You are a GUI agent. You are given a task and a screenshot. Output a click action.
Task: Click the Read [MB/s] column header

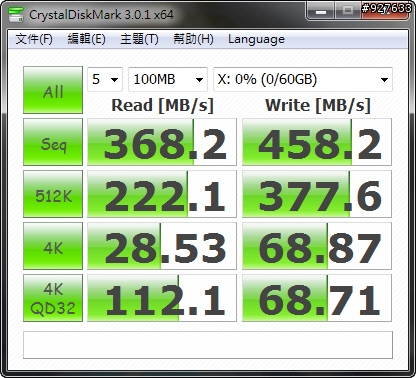click(162, 105)
